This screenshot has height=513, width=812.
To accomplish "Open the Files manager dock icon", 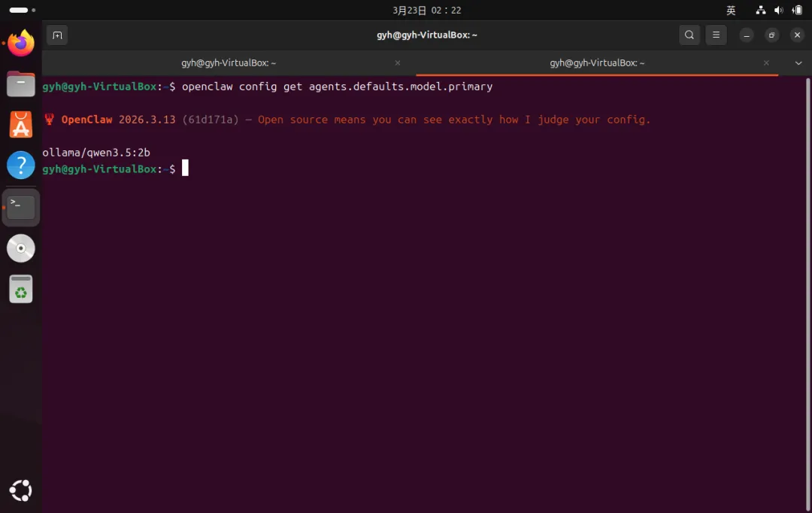I will tap(21, 84).
